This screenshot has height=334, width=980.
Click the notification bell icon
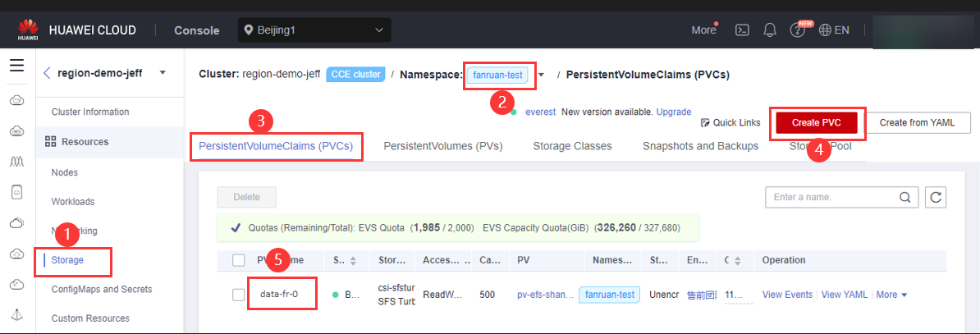[770, 30]
